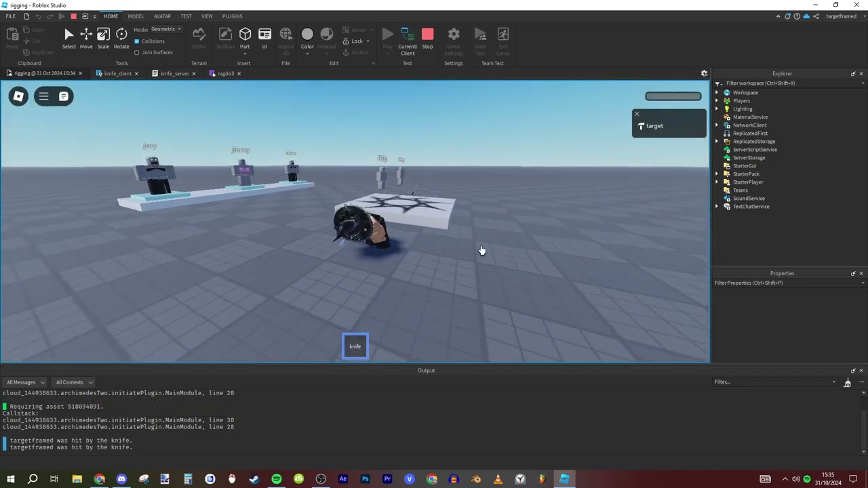Viewport: 868px width, 488px height.
Task: Expand the StarterPack node
Action: pyautogui.click(x=717, y=174)
